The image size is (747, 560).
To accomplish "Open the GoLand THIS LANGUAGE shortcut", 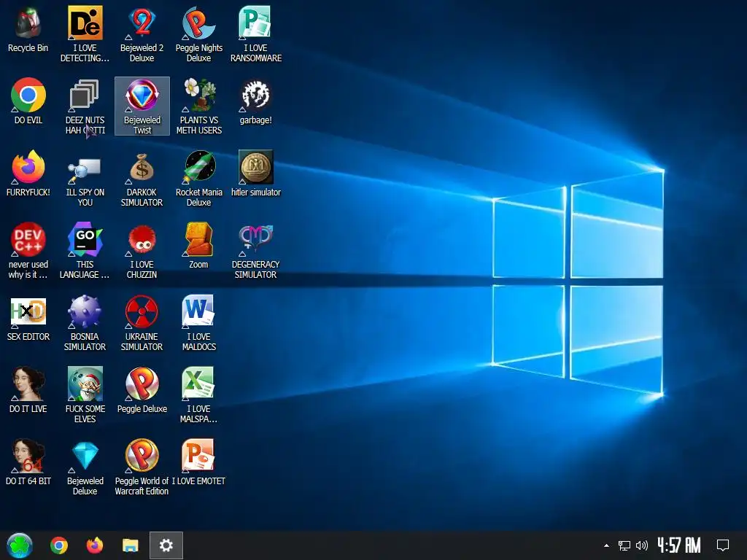I will click(85, 251).
